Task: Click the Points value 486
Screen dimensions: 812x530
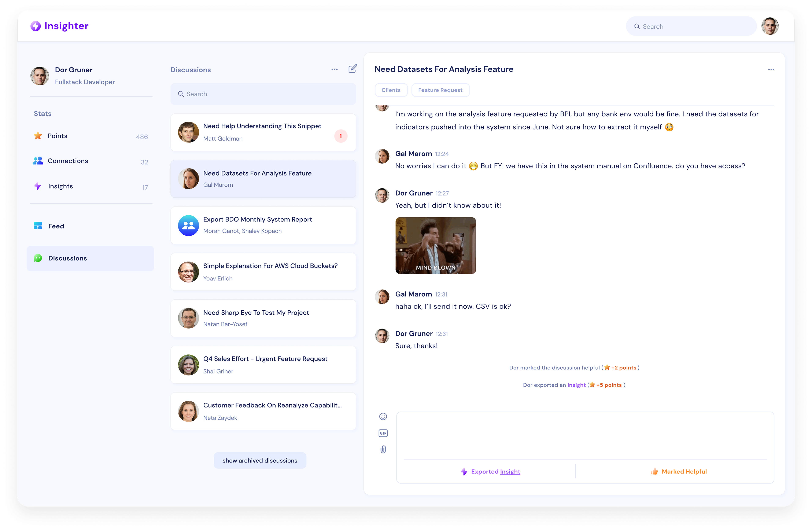Action: [x=142, y=137]
